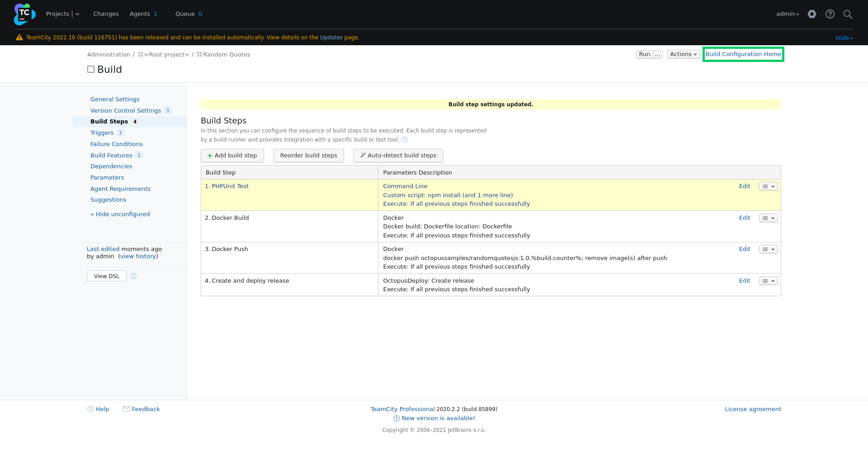Viewport: 868px width, 450px height.
Task: Select Version Control Settings in sidebar
Action: coord(126,110)
